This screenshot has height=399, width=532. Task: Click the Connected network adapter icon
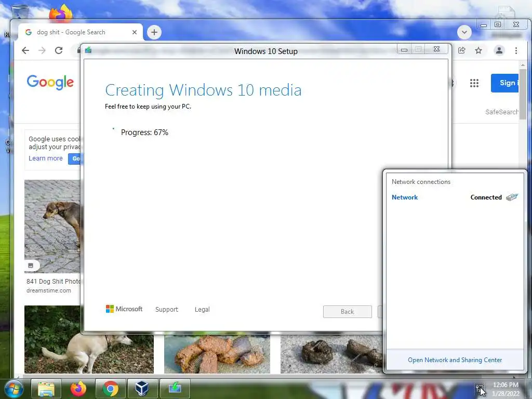point(512,197)
